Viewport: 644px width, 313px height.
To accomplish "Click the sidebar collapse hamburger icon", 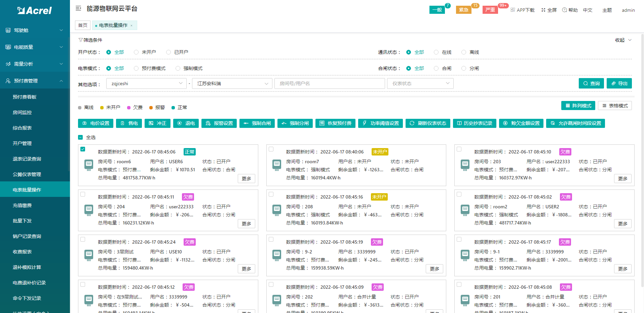I will click(x=78, y=8).
